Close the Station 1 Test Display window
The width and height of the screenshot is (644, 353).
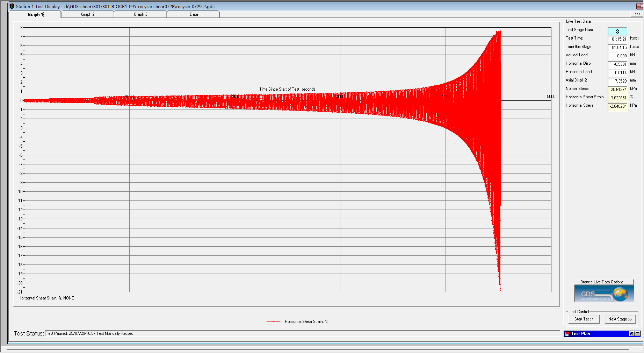coord(640,6)
